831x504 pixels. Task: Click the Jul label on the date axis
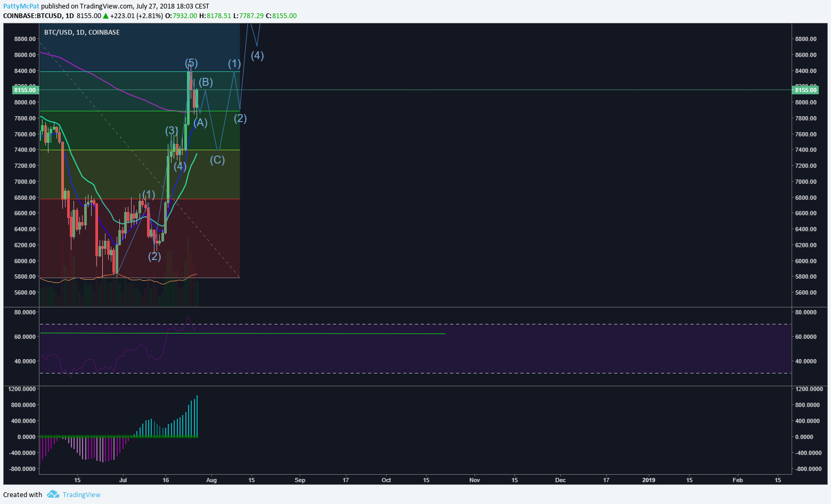(123, 480)
